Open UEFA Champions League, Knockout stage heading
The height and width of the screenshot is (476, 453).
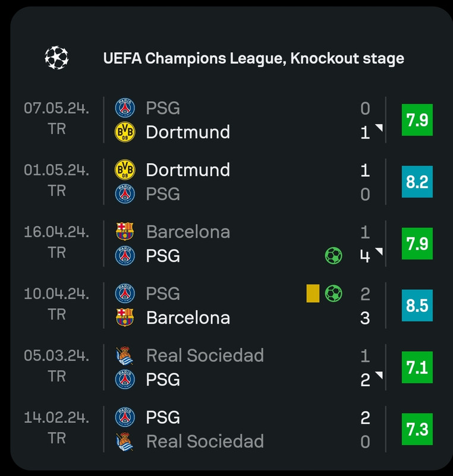pyautogui.click(x=253, y=58)
